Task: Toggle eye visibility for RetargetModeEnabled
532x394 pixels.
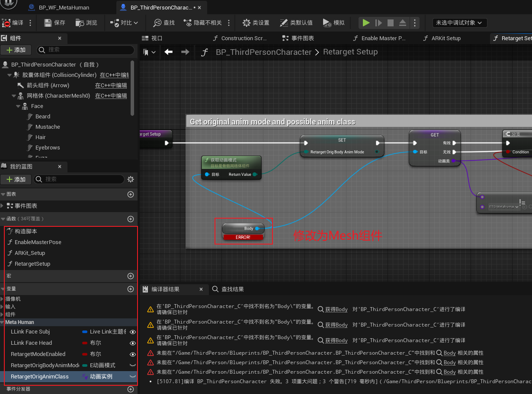Action: pyautogui.click(x=133, y=354)
